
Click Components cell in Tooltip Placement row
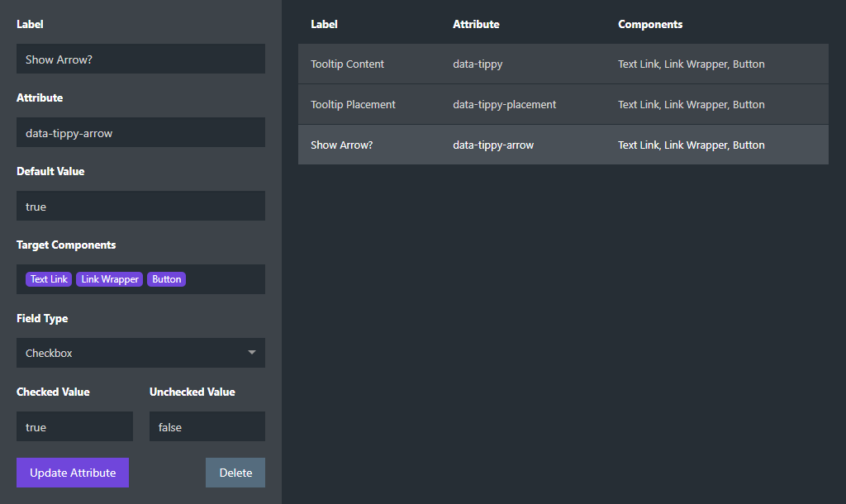pyautogui.click(x=692, y=104)
